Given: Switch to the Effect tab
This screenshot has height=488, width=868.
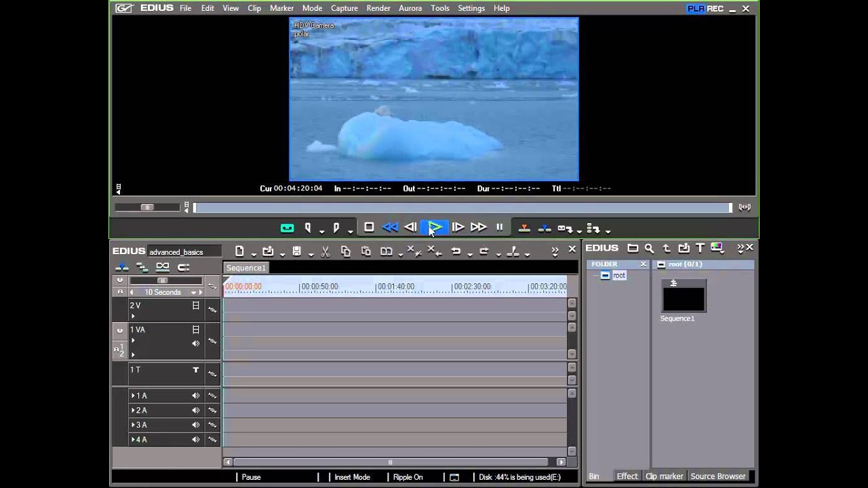Looking at the screenshot, I should [x=627, y=476].
